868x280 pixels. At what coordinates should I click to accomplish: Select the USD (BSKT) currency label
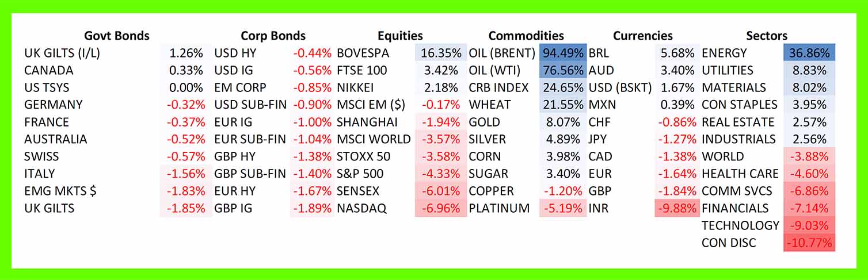tap(620, 88)
